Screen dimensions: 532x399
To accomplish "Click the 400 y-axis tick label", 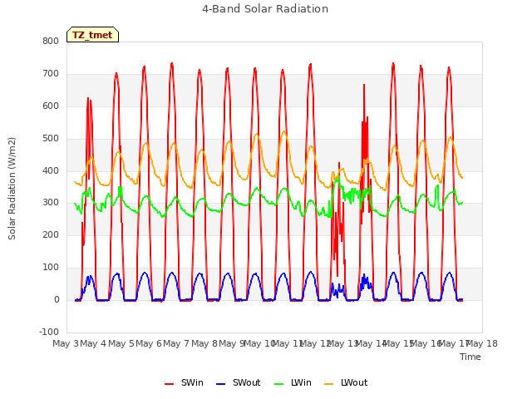I will click(x=51, y=170).
